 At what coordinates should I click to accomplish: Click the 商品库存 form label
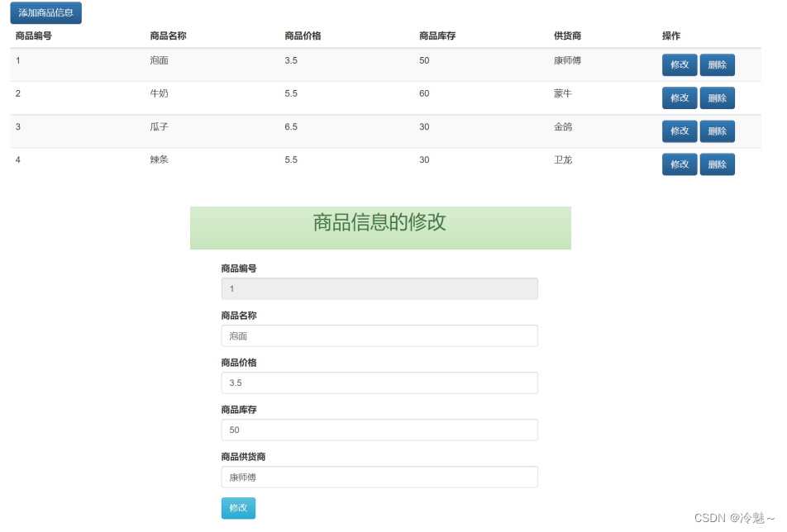point(239,410)
